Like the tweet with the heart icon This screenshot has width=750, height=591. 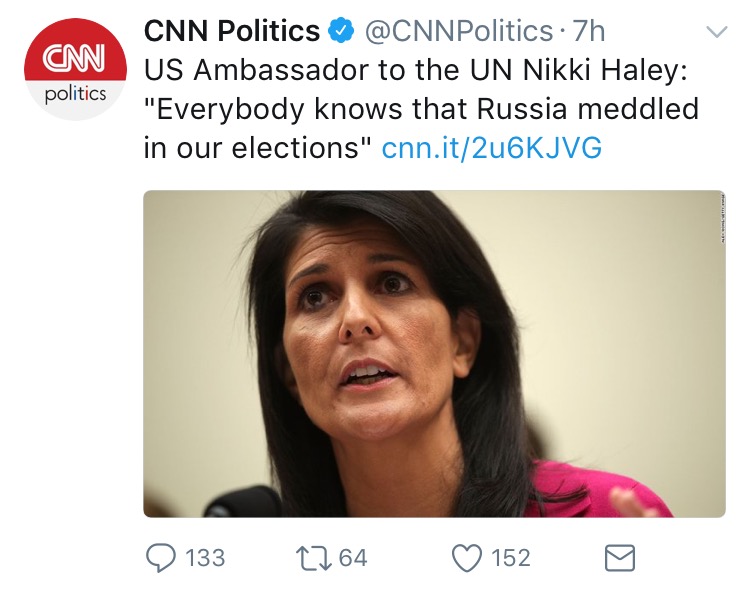click(x=467, y=558)
